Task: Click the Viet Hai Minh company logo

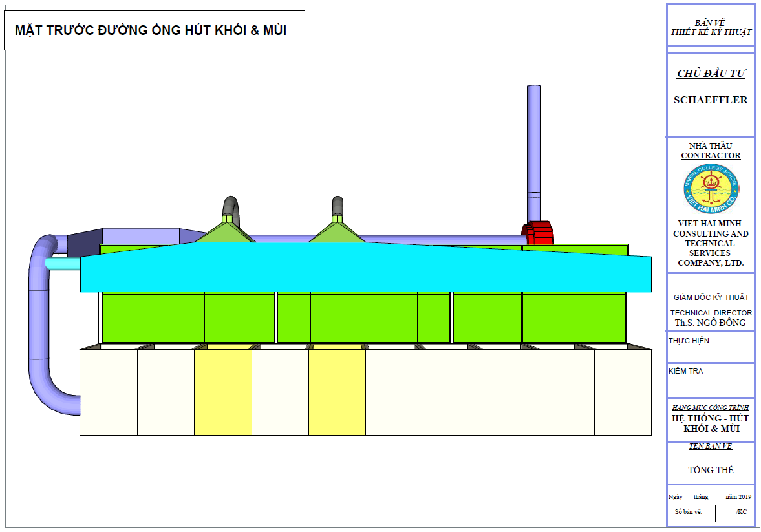Action: tap(711, 189)
